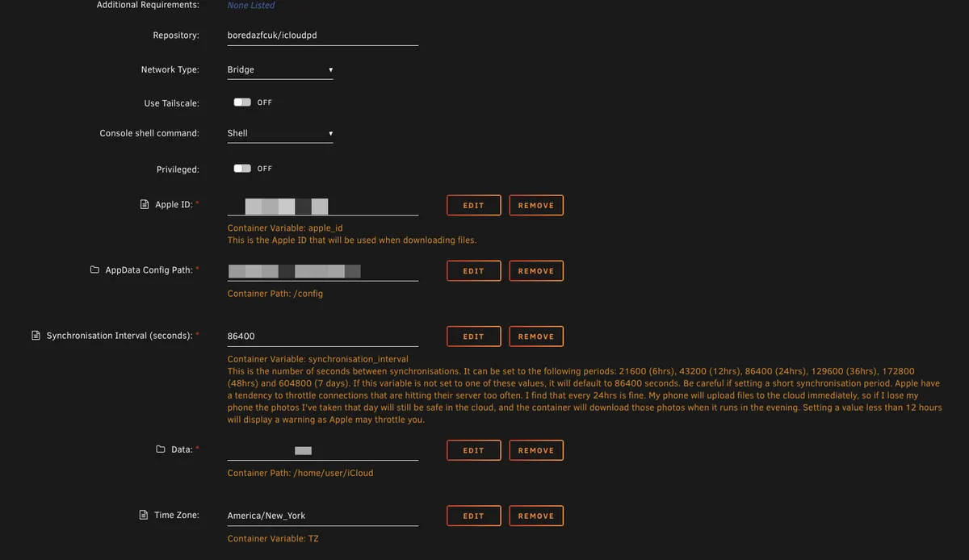Click the Time Zone field showing America/New_York
This screenshot has width=969, height=560.
coord(323,516)
